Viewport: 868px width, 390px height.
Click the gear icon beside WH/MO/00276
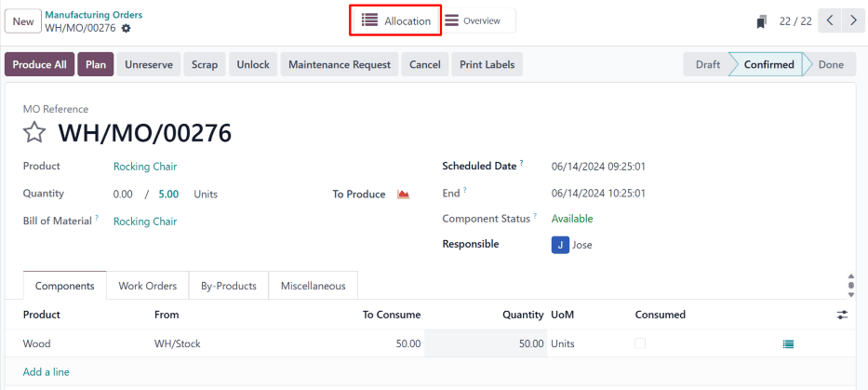click(x=127, y=29)
